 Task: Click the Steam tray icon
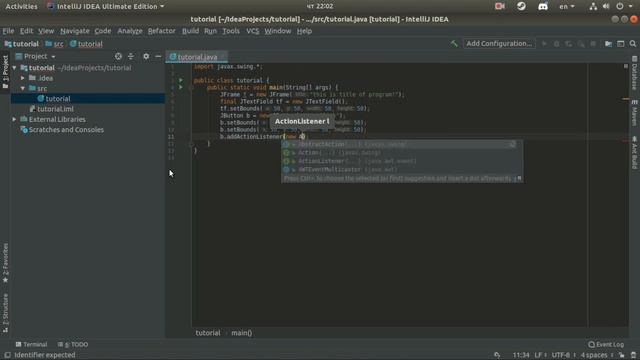521,7
